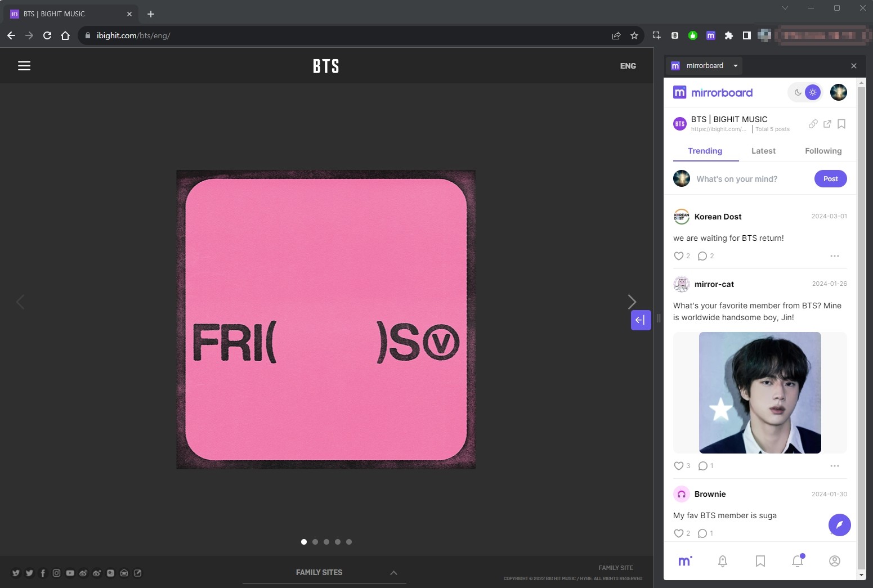Click the mirrorboard extension icon in the Chrome toolbar
This screenshot has height=588, width=873.
[x=711, y=35]
